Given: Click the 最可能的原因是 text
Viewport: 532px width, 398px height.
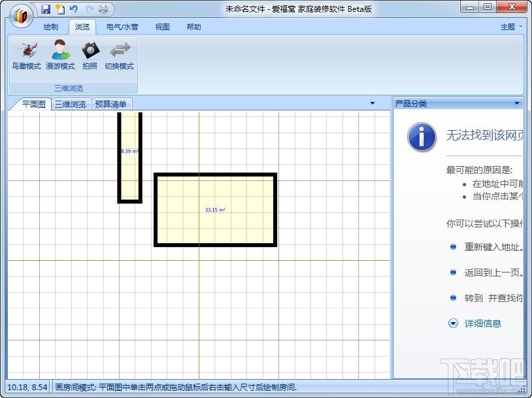Looking at the screenshot, I should (x=479, y=170).
